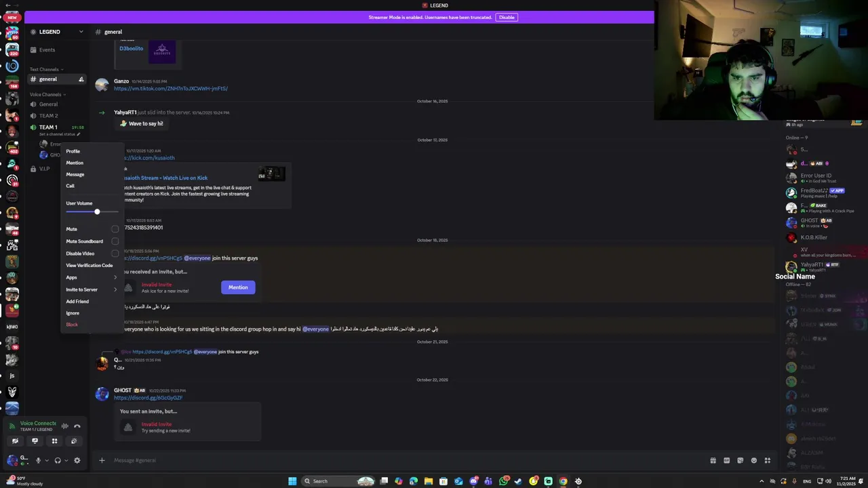868x488 pixels.
Task: Collapse the Text Channels category
Action: tap(46, 69)
